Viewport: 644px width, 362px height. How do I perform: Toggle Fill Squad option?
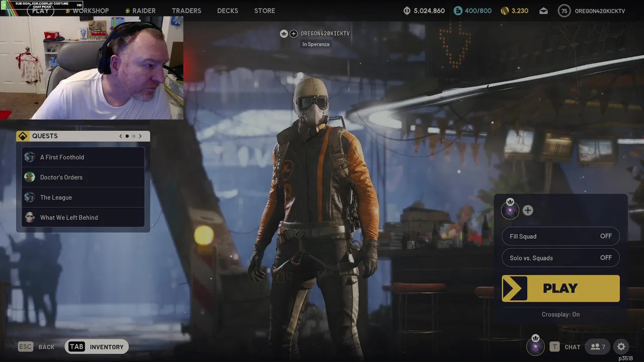(x=560, y=236)
